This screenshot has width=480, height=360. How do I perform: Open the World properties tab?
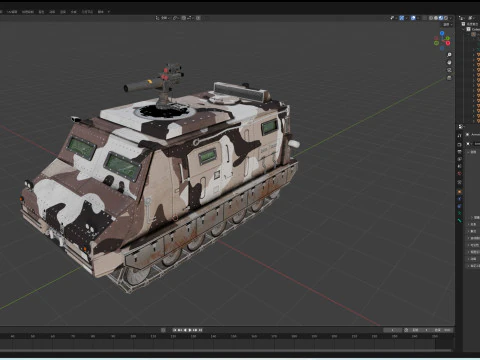(x=459, y=173)
